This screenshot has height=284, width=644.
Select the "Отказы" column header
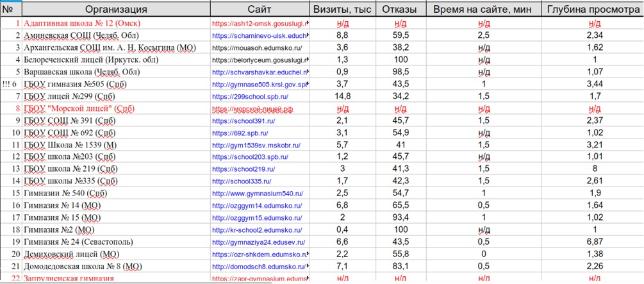[399, 9]
